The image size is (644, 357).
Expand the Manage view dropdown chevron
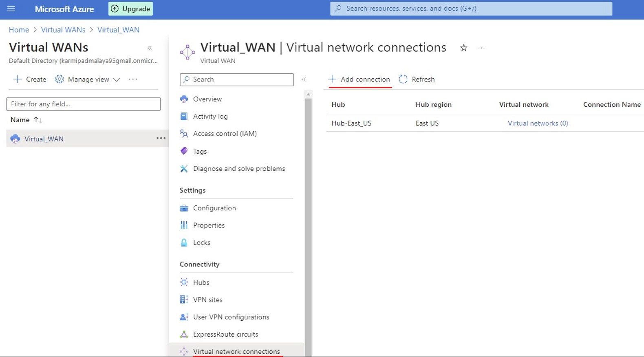pyautogui.click(x=117, y=80)
